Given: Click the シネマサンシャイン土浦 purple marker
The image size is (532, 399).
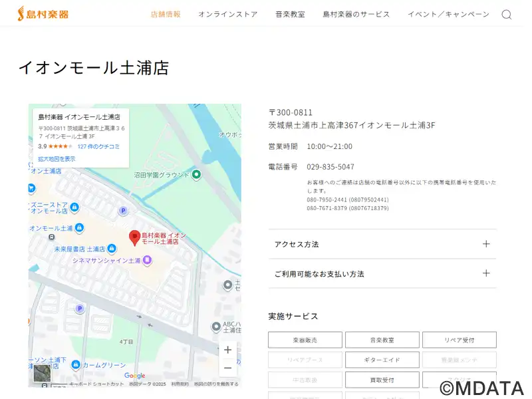Looking at the screenshot, I should pos(147,261).
